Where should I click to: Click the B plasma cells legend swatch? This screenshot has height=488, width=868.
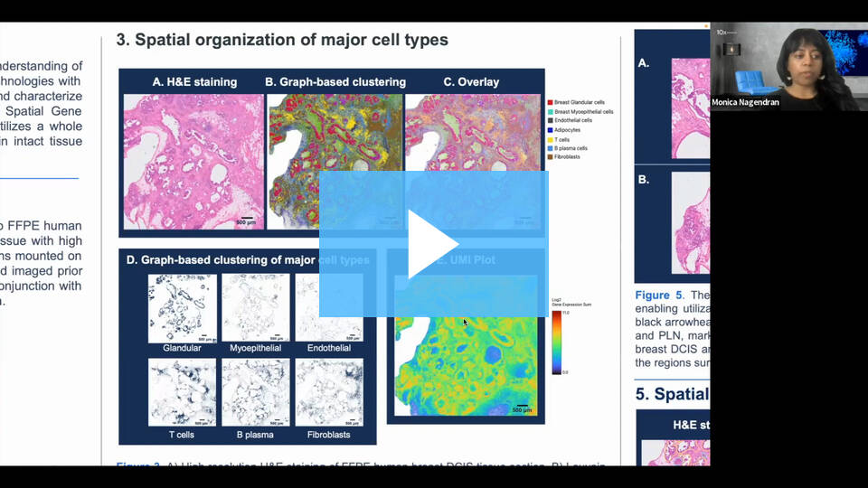pyautogui.click(x=551, y=148)
